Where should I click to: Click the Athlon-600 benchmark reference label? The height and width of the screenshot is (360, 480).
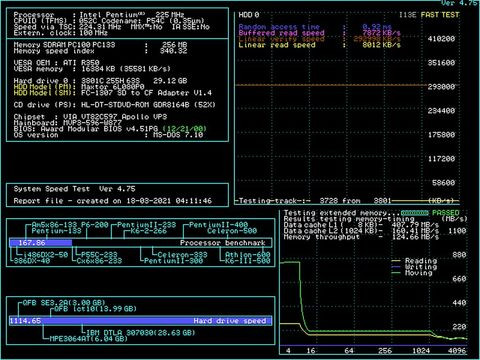tap(247, 255)
